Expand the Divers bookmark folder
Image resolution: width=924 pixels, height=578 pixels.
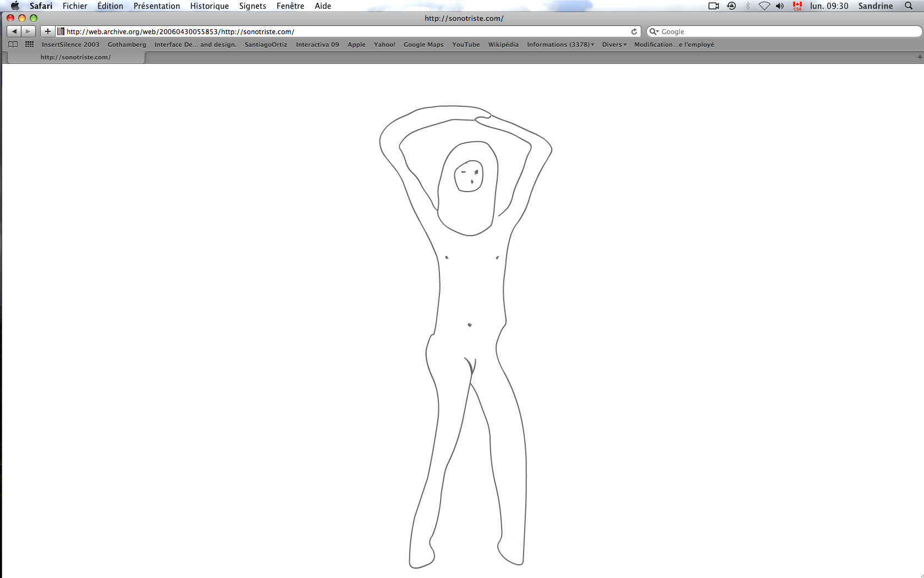[614, 45]
